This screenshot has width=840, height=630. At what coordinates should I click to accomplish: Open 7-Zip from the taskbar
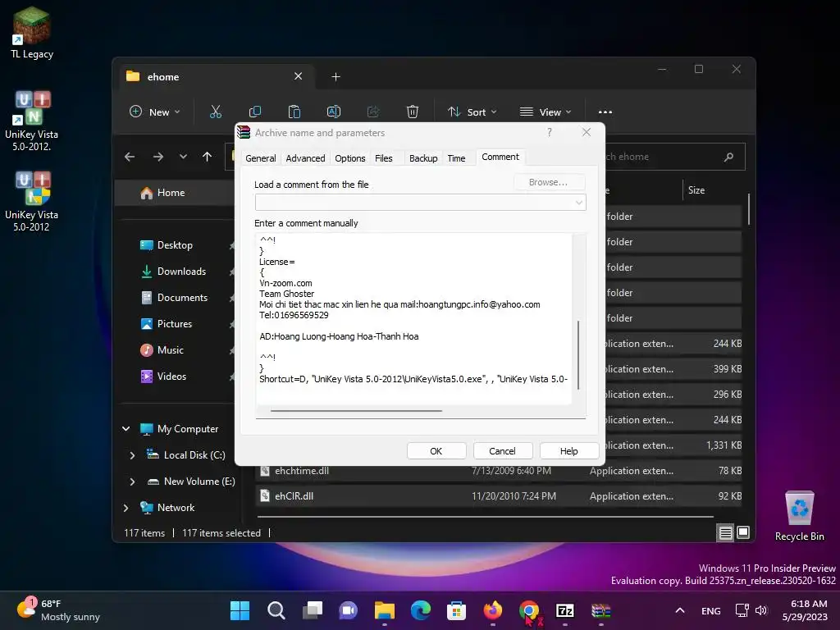click(x=565, y=610)
